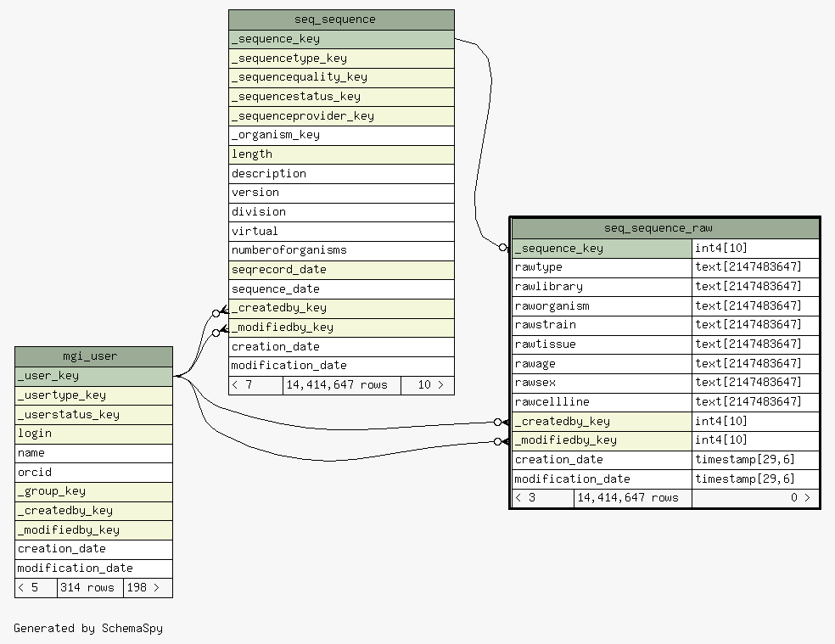This screenshot has width=835, height=644.
Task: Click creation_date in mgi_user
Action: (93, 549)
